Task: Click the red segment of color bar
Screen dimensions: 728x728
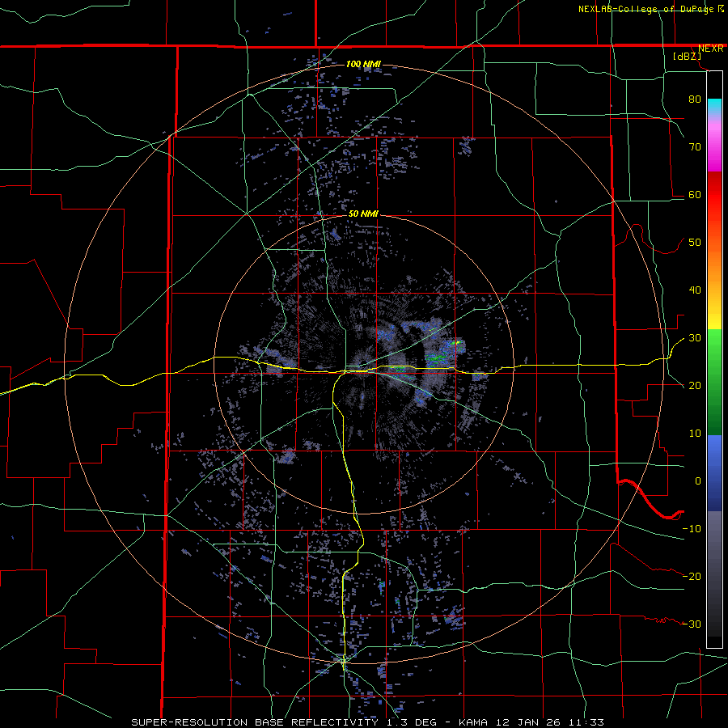Action: (x=714, y=195)
